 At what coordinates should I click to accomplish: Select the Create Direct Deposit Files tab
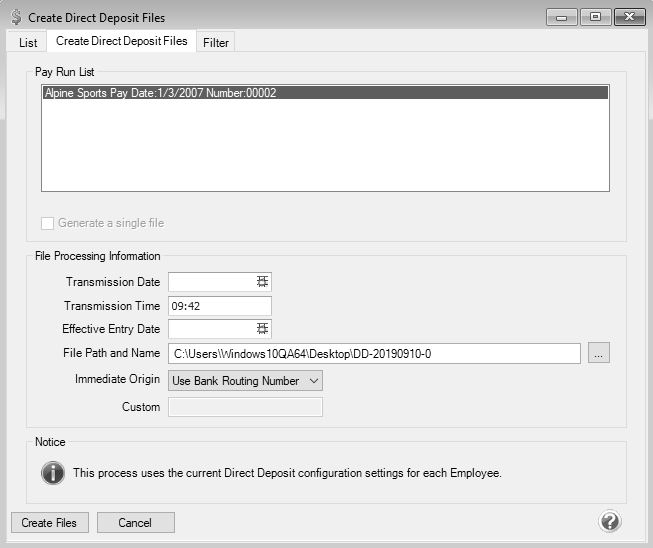121,41
